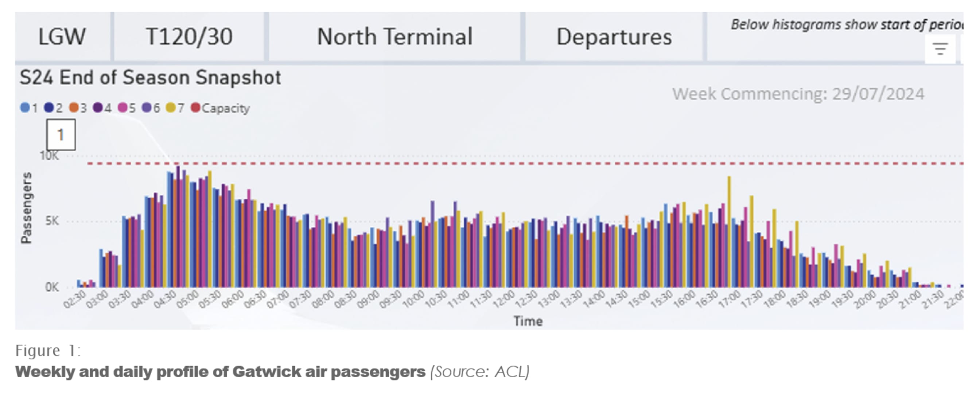980x394 pixels.
Task: Click the dark blue legend dot for series 2
Action: coord(49,108)
